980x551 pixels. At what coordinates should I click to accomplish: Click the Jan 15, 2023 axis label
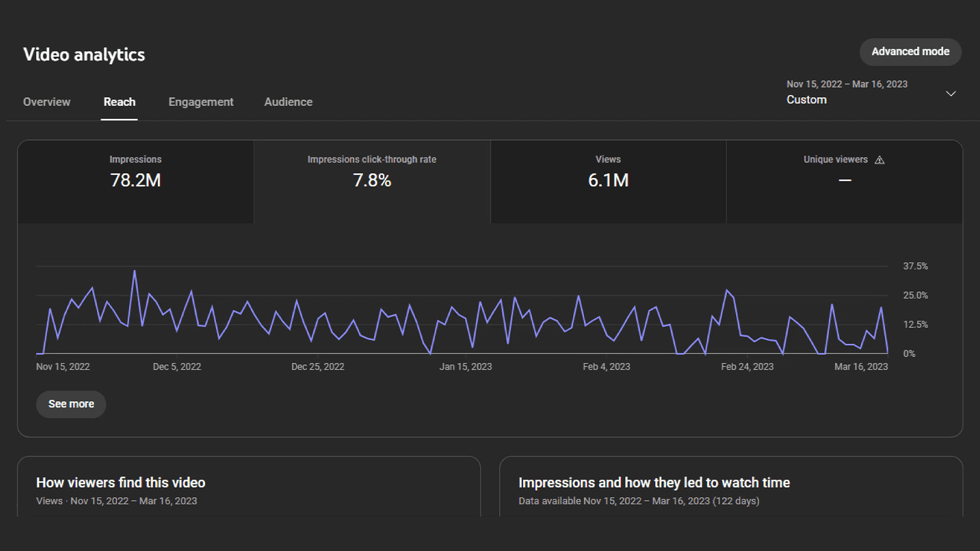click(465, 367)
